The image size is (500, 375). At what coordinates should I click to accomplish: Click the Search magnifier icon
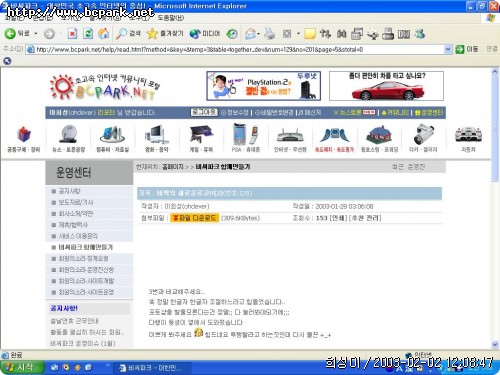pos(121,34)
